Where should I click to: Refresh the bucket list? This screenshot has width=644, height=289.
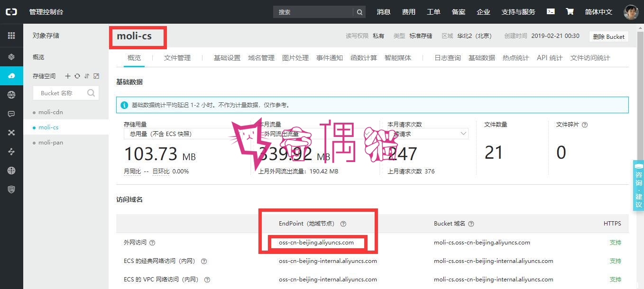[x=77, y=76]
